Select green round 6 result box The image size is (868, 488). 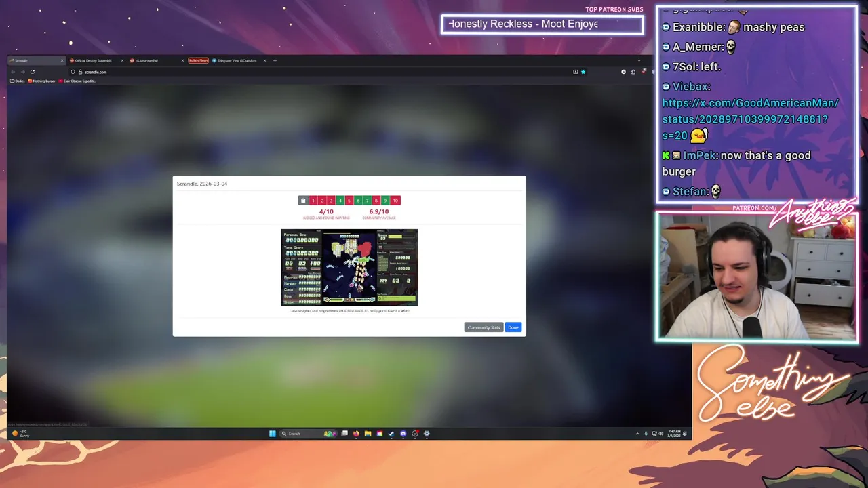pyautogui.click(x=358, y=200)
